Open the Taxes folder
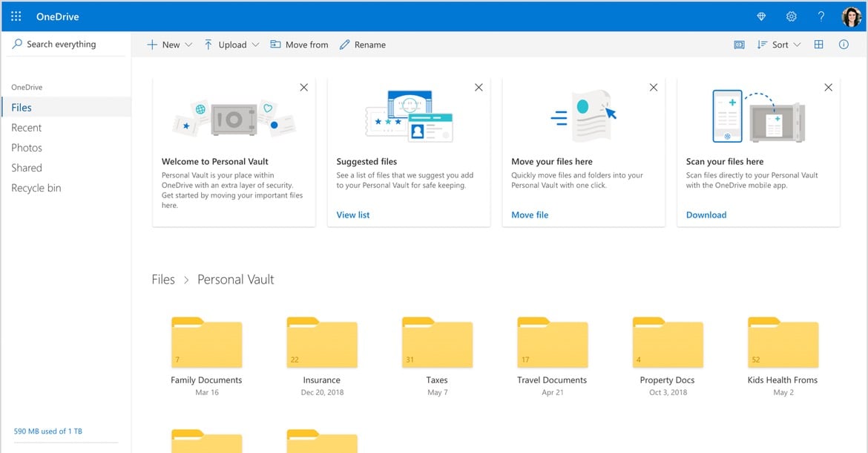The image size is (868, 453). [437, 345]
